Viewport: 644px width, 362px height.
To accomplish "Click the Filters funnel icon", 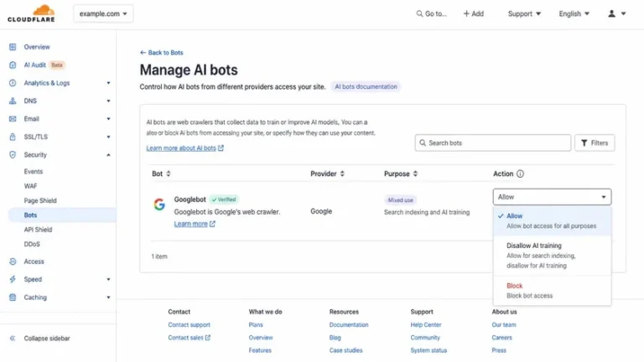I will (584, 142).
